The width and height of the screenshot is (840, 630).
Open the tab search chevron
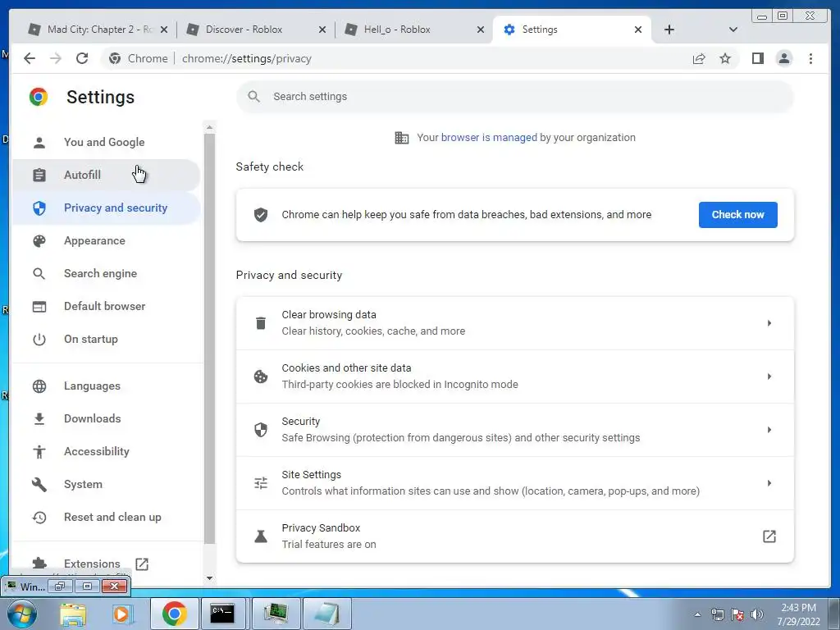coord(733,30)
